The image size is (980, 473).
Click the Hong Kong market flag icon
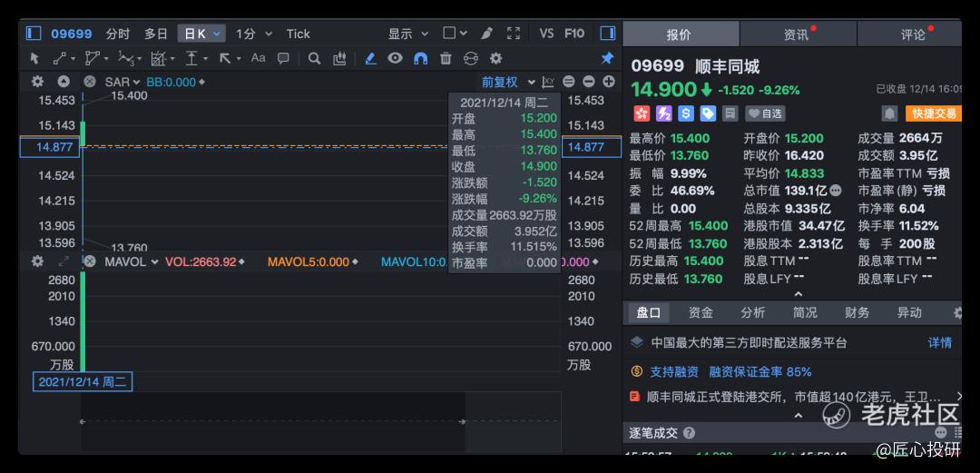tap(642, 113)
